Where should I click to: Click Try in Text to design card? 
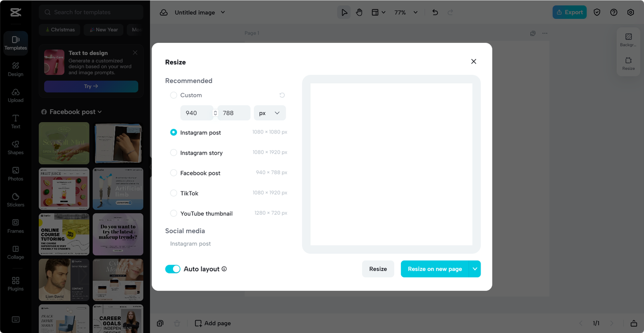(x=91, y=86)
